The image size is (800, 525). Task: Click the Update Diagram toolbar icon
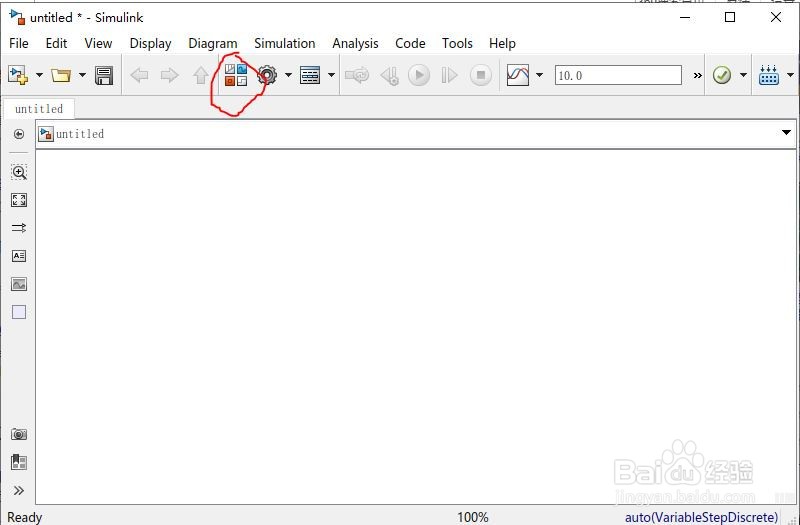point(357,76)
